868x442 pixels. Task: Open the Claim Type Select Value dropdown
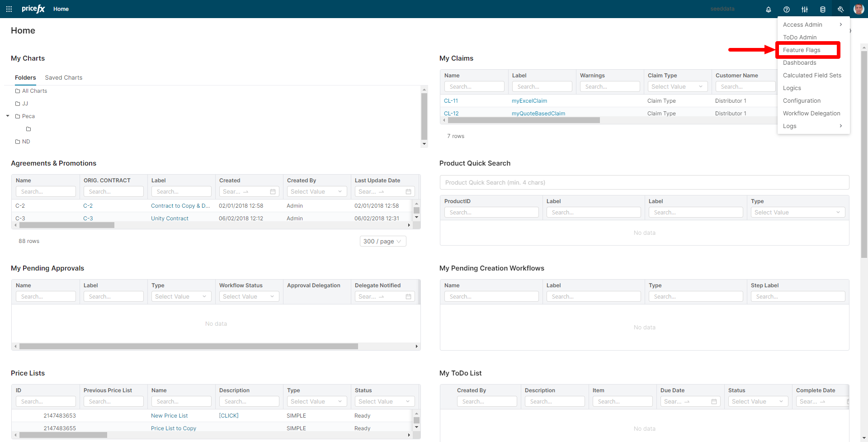(x=677, y=87)
